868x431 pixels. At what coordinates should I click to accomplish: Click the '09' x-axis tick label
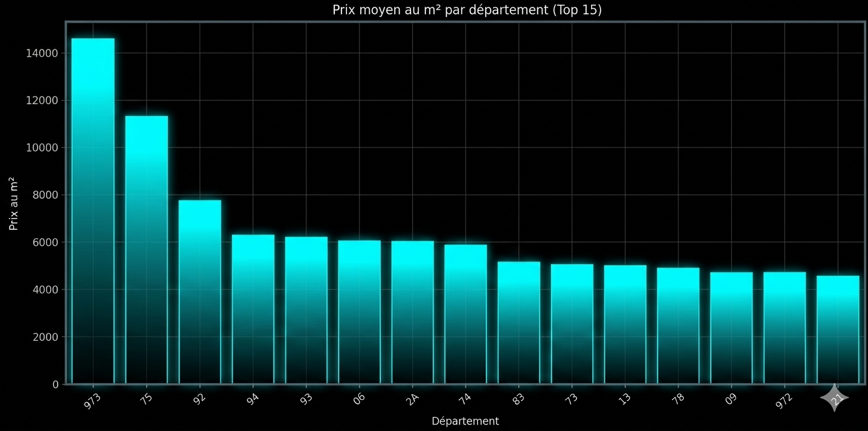732,399
